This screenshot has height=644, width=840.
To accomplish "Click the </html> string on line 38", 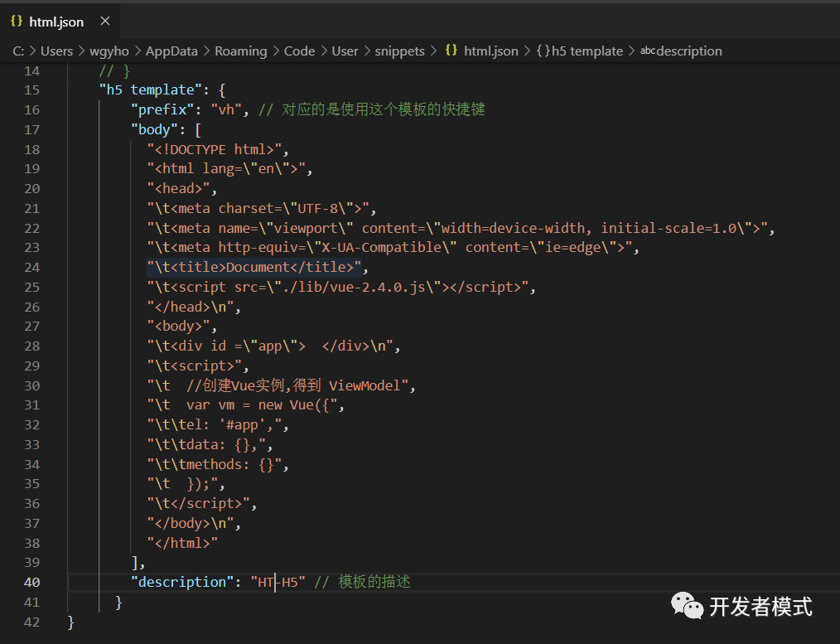I will point(183,543).
